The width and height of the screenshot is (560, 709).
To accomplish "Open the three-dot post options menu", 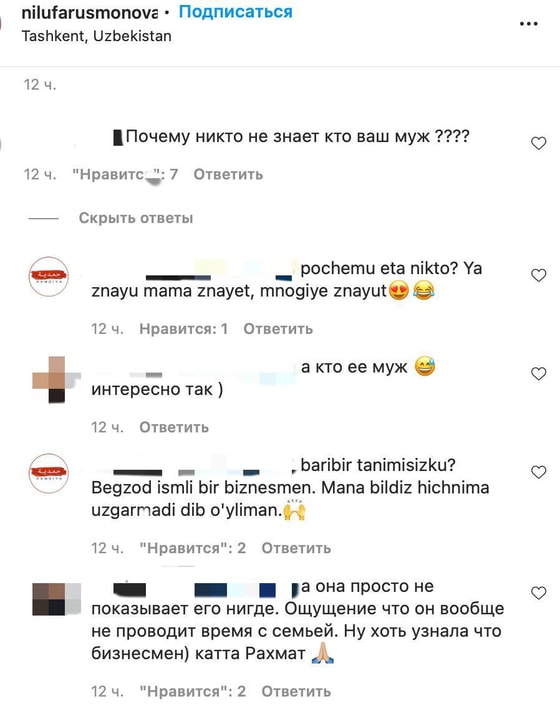I will pos(528,24).
